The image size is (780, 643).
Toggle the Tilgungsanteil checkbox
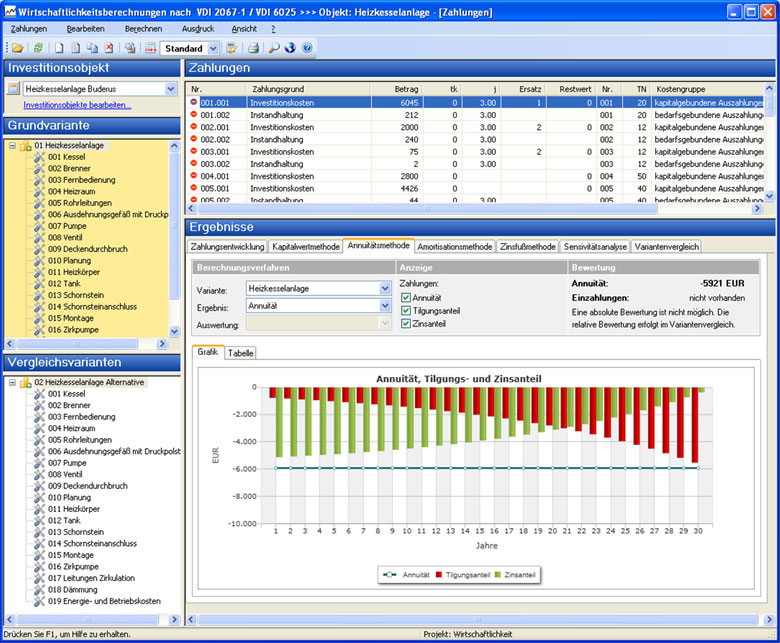click(x=405, y=310)
